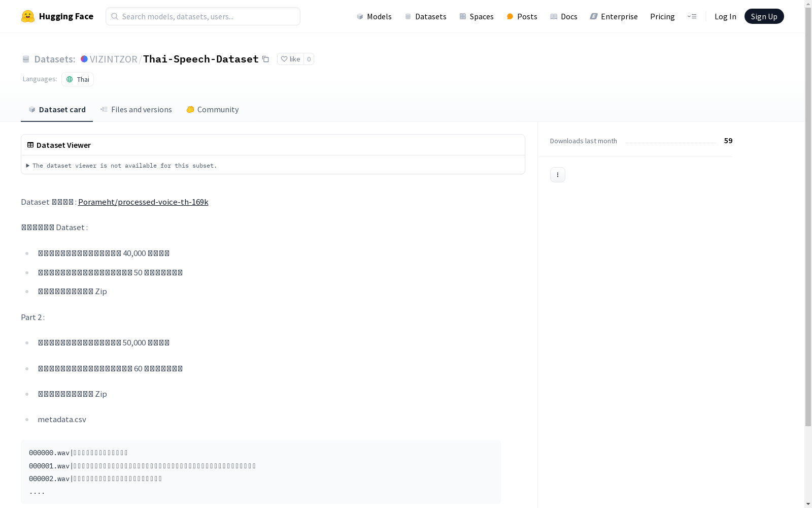Open Models from top navigation

[x=374, y=16]
